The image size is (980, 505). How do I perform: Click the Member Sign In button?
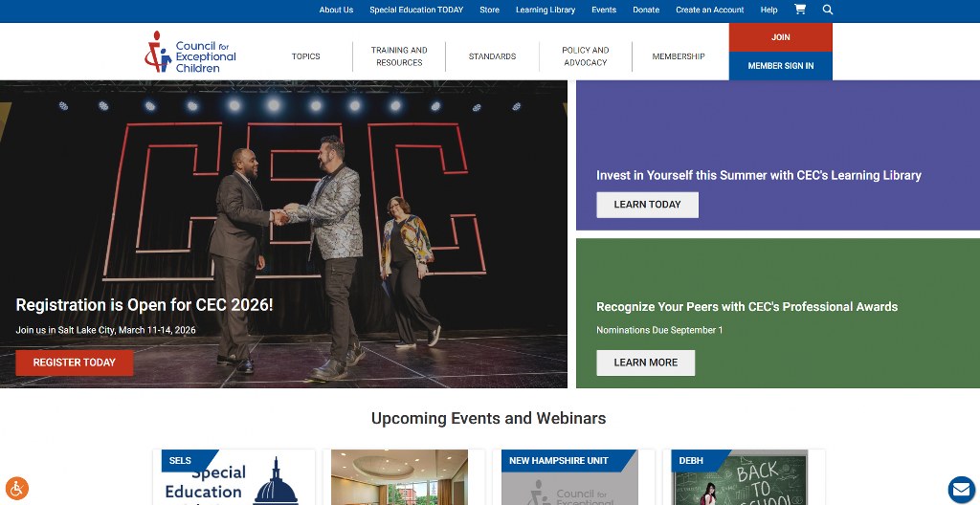click(x=781, y=66)
